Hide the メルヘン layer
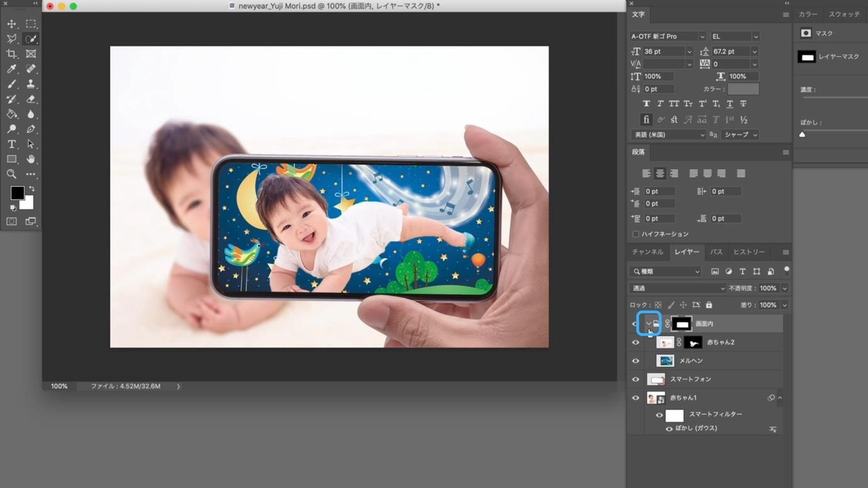Screen dimensions: 868x488 [x=635, y=361]
